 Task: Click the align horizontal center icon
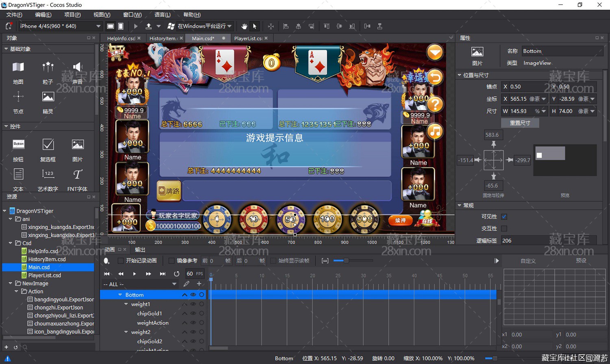pyautogui.click(x=298, y=26)
